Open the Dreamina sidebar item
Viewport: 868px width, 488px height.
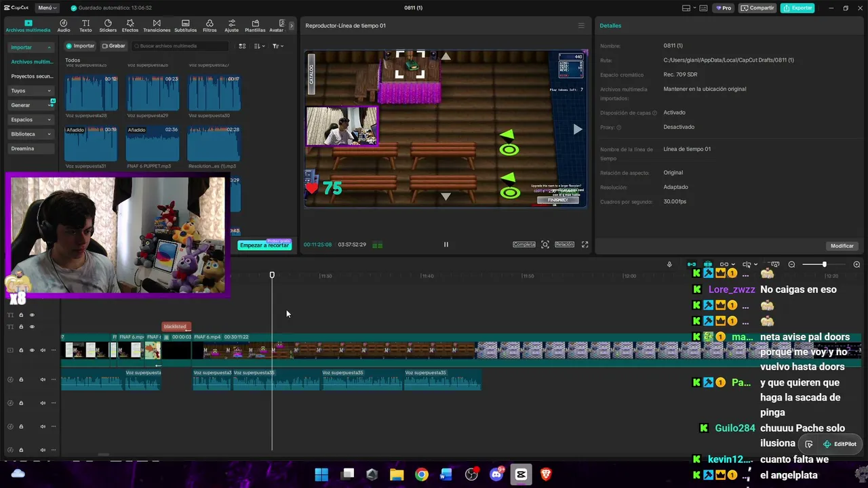31,148
